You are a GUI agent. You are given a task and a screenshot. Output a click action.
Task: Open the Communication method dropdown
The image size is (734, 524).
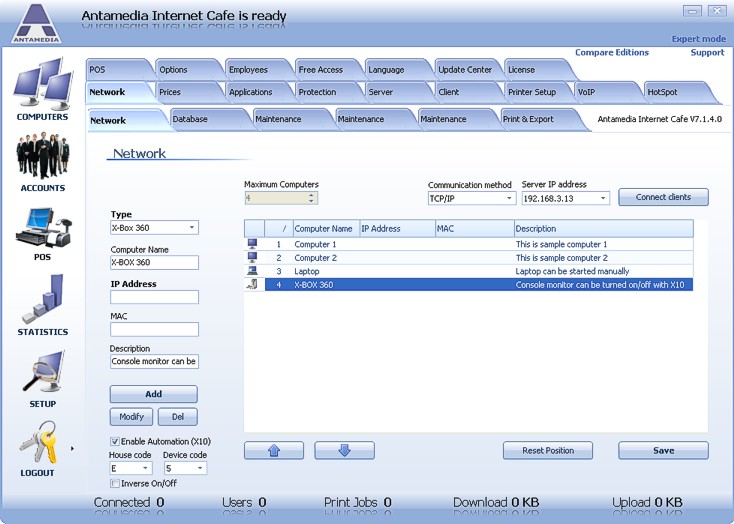pyautogui.click(x=509, y=198)
